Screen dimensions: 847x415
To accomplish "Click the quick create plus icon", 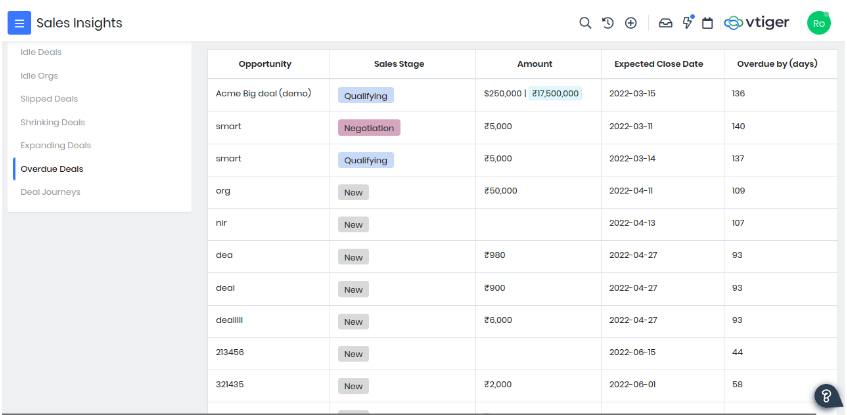I will [630, 23].
